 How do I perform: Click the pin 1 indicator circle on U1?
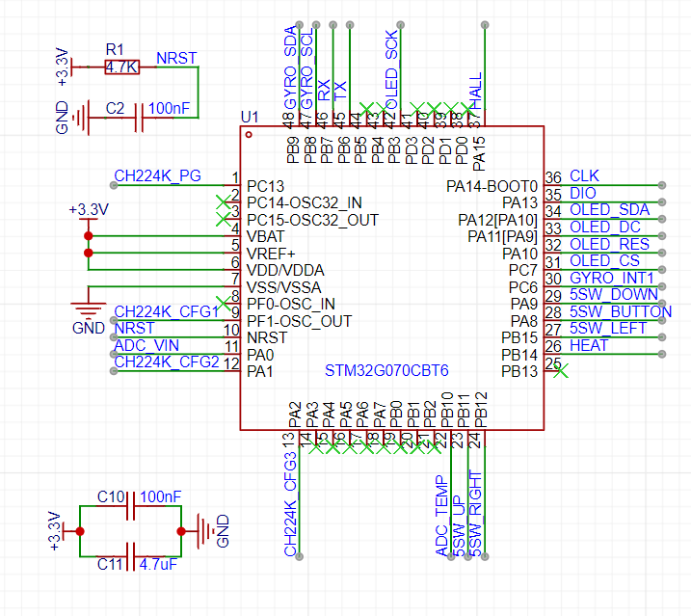tap(249, 135)
